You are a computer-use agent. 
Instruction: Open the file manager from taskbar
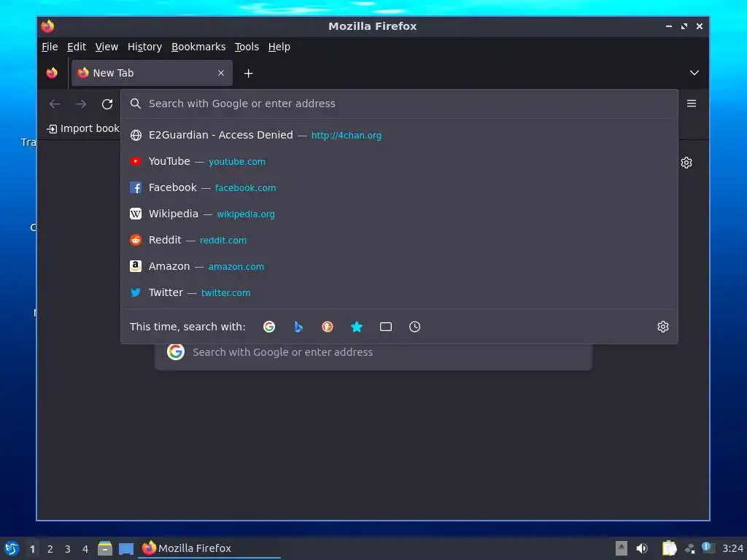(105, 548)
